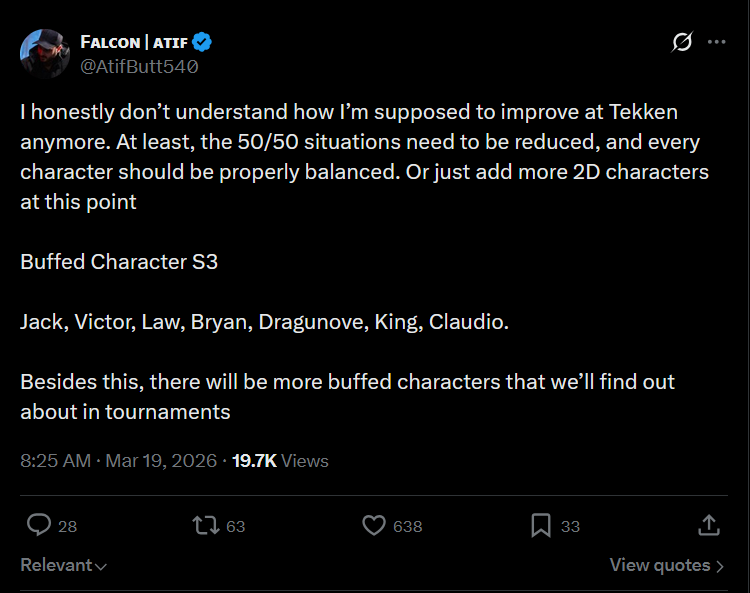Click the View quotes link
The width and height of the screenshot is (750, 593).
point(660,565)
